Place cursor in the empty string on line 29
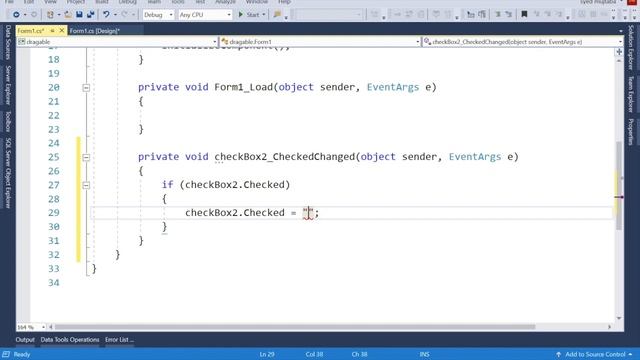 click(308, 212)
